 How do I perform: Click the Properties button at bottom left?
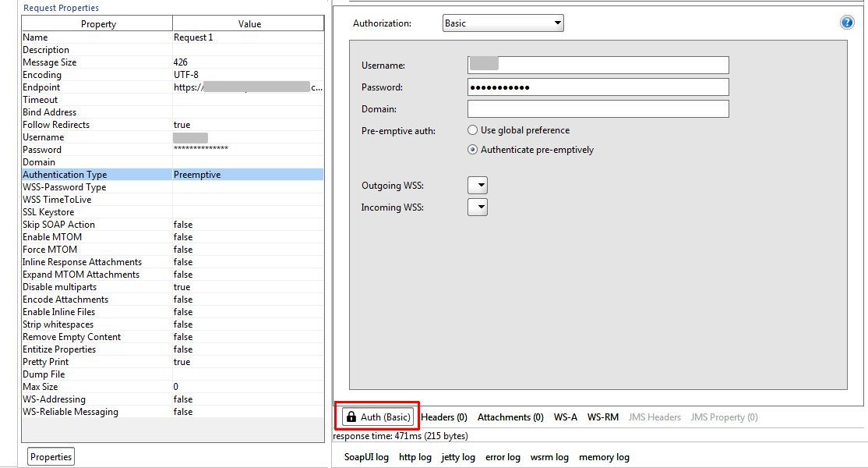[51, 456]
